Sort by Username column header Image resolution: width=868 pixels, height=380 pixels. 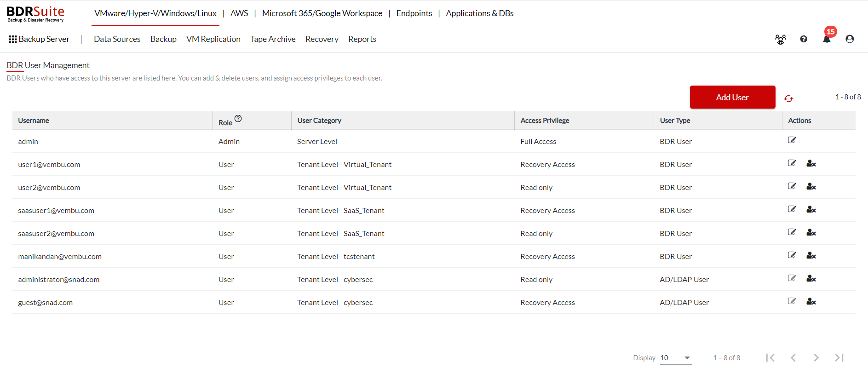point(34,121)
